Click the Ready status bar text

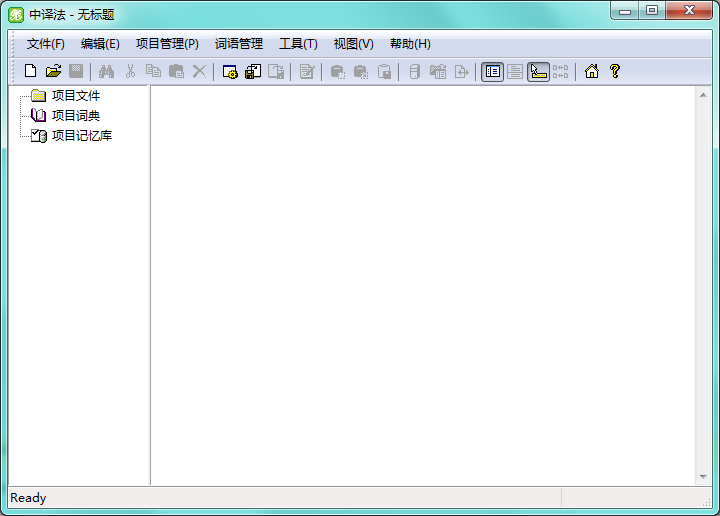(x=28, y=498)
